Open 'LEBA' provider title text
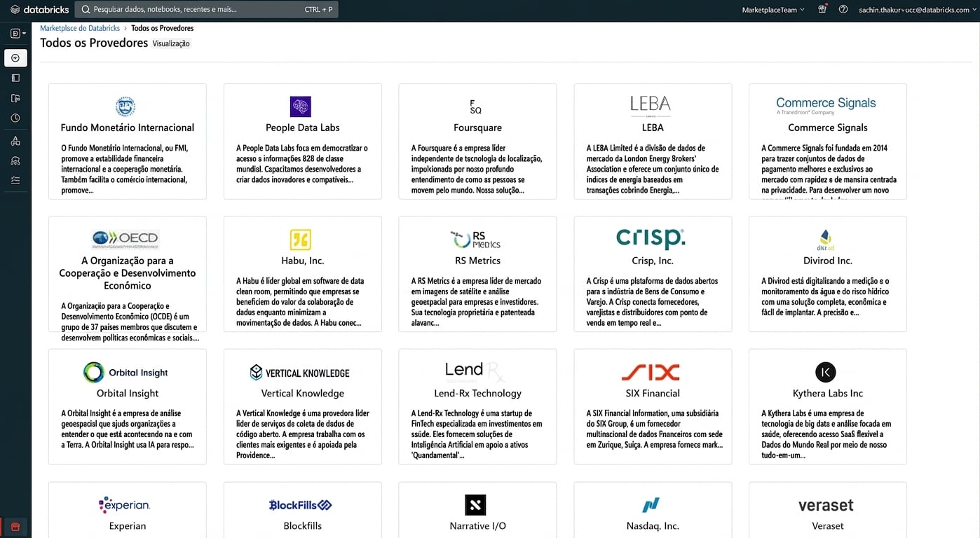The image size is (980, 538). (653, 127)
